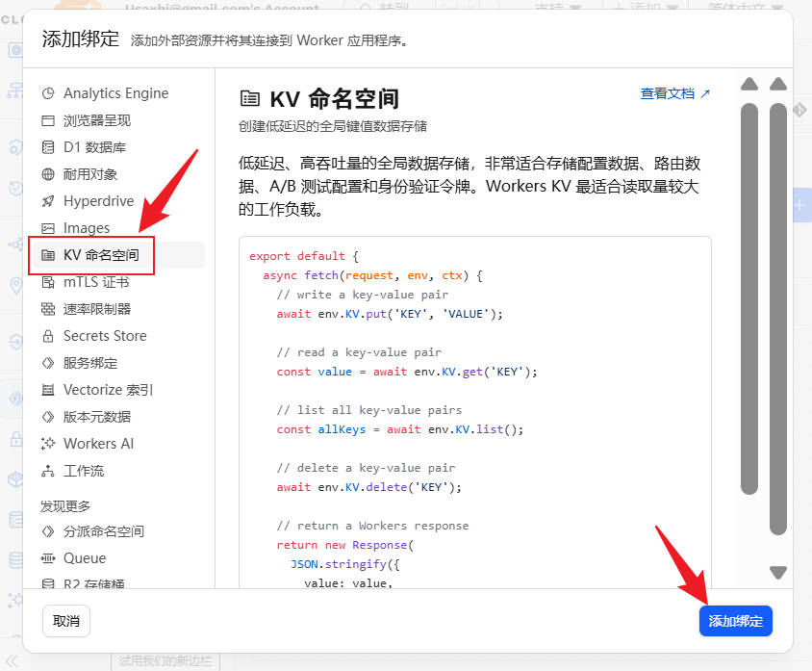Choose 速率限制器 from the list

[x=96, y=309]
